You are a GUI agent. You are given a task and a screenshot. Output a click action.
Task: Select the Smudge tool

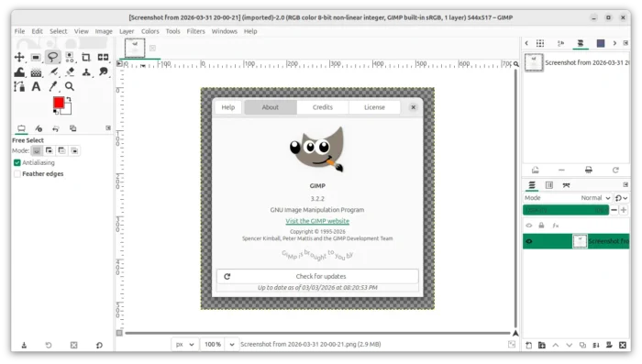tap(103, 72)
